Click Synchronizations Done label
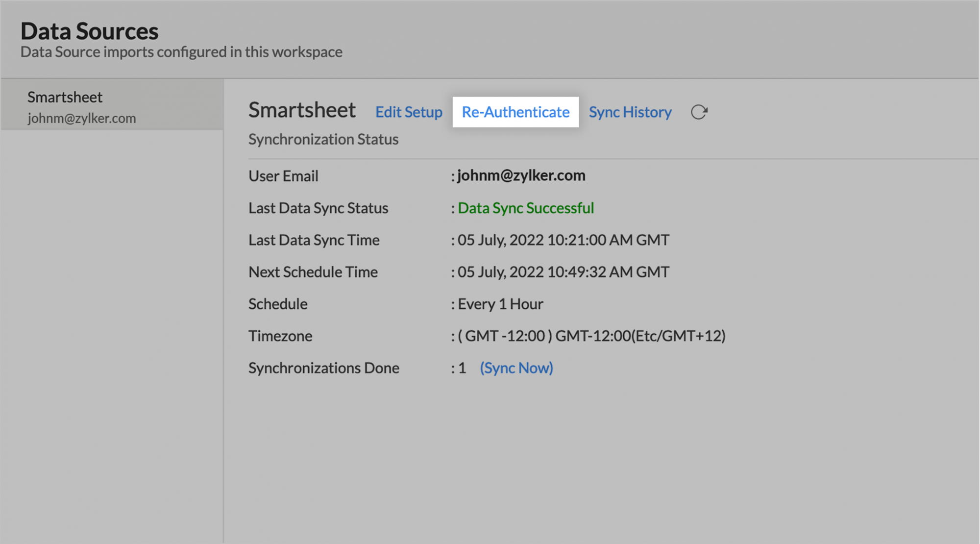The image size is (980, 544). tap(324, 368)
